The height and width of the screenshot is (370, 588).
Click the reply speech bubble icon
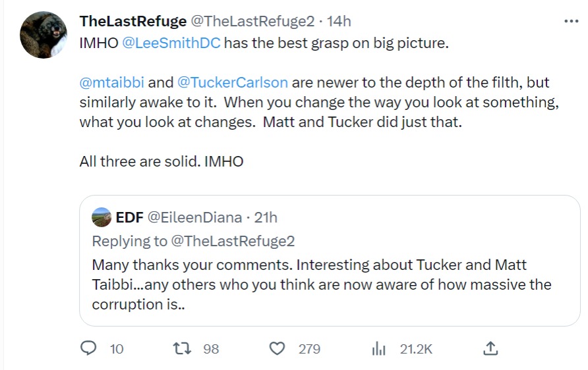coord(88,348)
